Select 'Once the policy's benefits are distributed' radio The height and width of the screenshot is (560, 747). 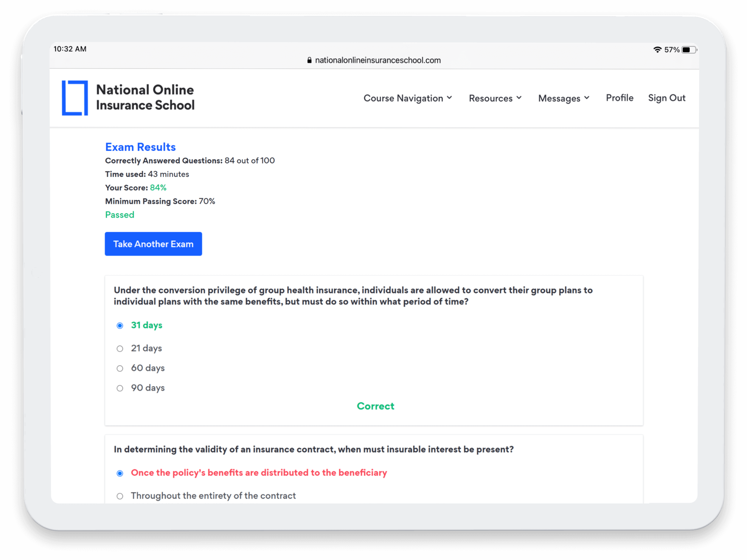tap(120, 473)
